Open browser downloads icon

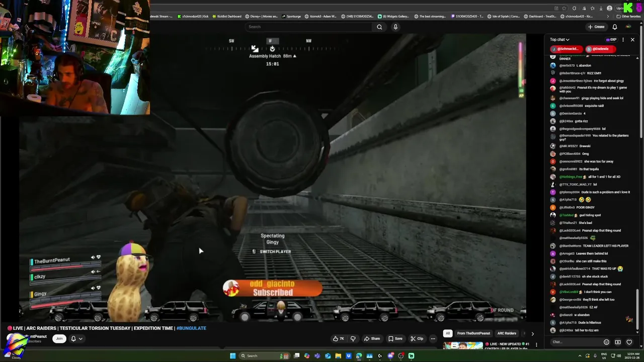pos(601,9)
